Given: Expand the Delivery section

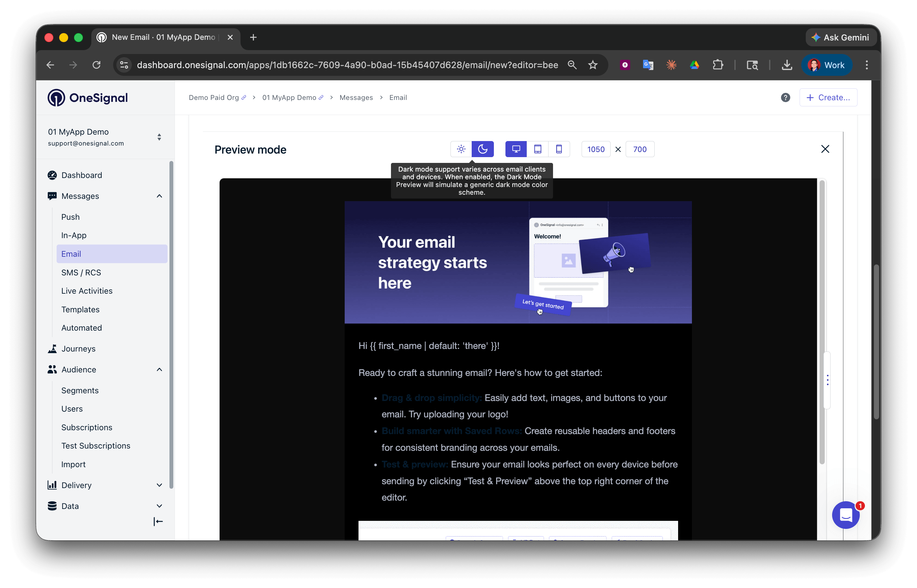Looking at the screenshot, I should [x=159, y=485].
